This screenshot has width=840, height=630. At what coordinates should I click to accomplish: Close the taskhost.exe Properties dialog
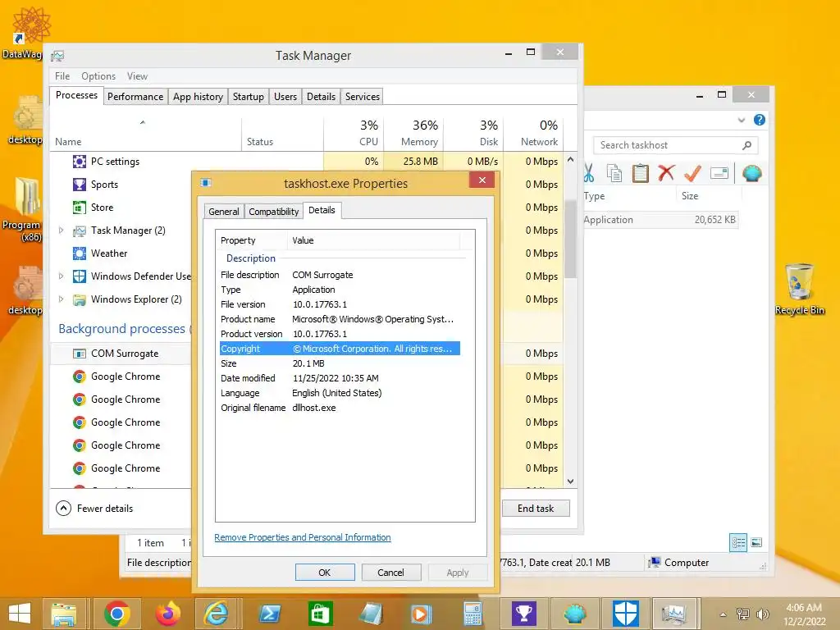coord(482,180)
